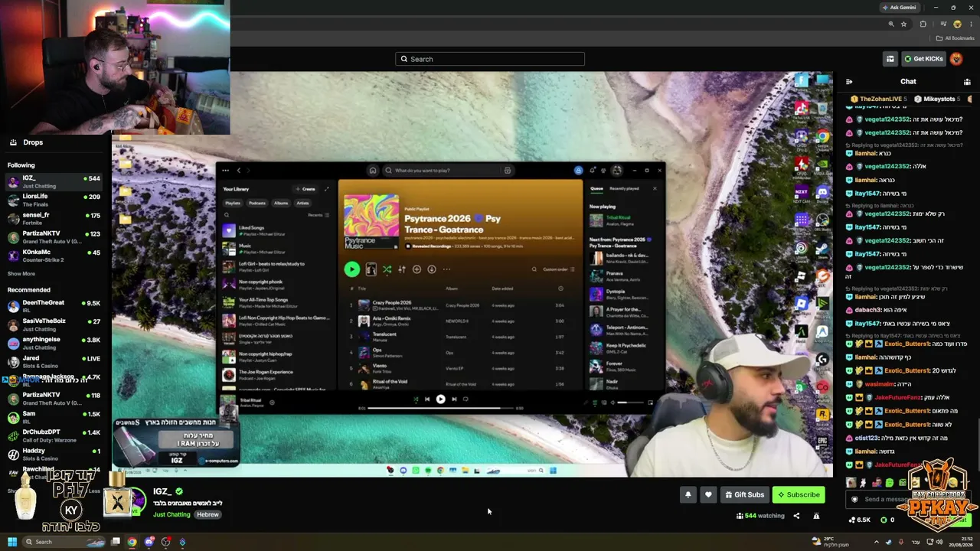Select the Albums filter in Spotify library
The width and height of the screenshot is (980, 551).
(281, 203)
